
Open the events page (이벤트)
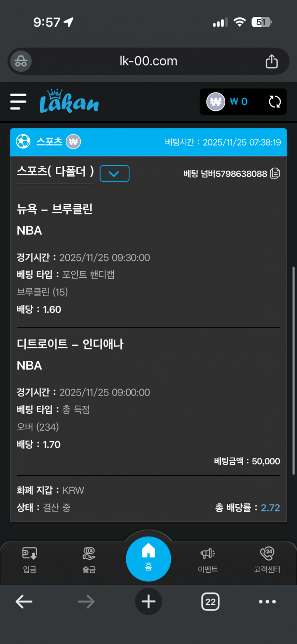pos(207,559)
